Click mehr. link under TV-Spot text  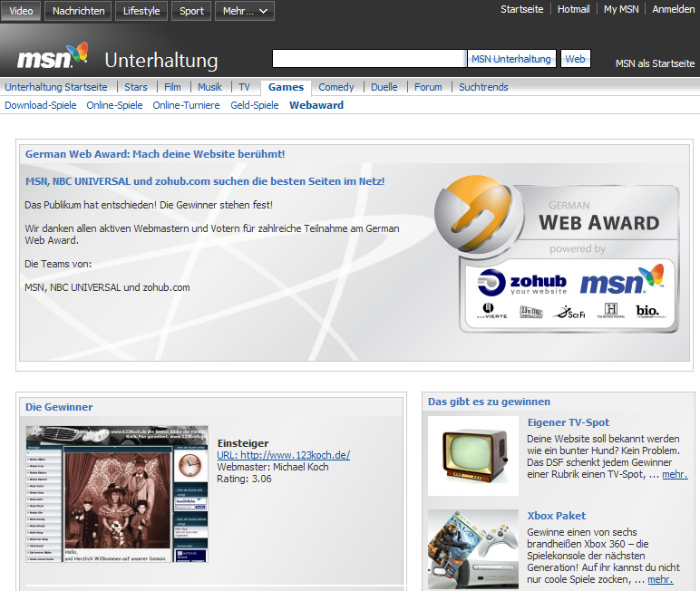(675, 474)
